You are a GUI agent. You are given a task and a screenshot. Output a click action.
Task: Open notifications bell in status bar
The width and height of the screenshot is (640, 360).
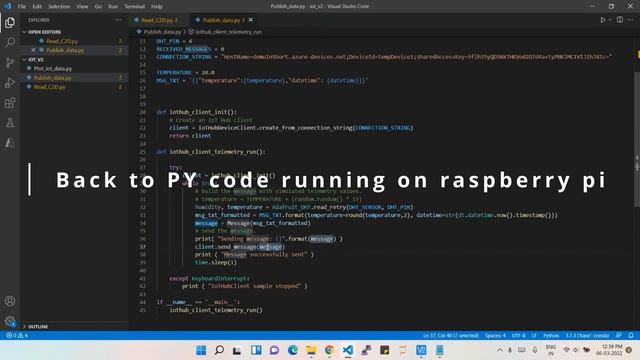click(x=631, y=336)
